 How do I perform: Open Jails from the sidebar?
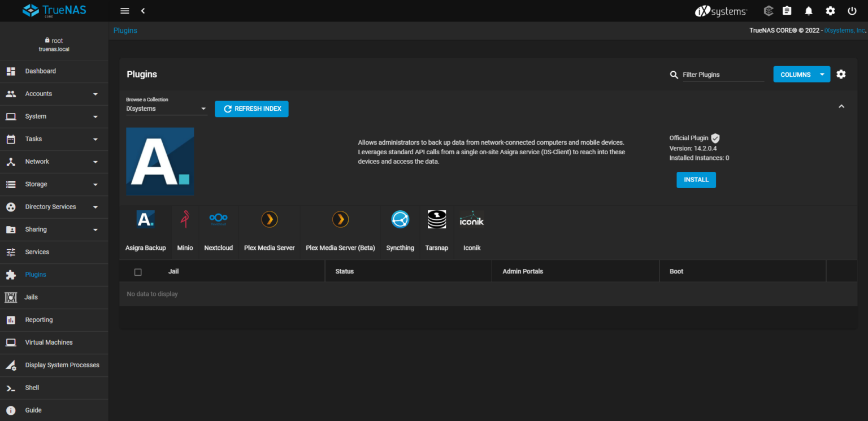tap(32, 297)
